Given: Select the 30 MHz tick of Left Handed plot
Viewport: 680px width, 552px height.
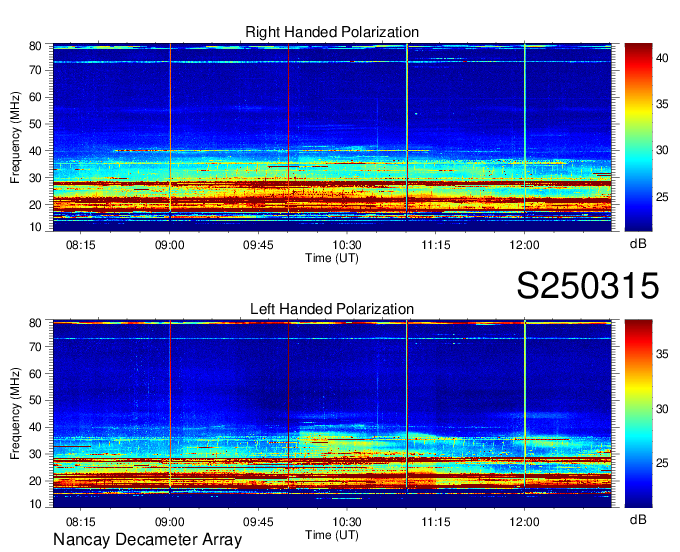Looking at the screenshot, I should point(35,454).
